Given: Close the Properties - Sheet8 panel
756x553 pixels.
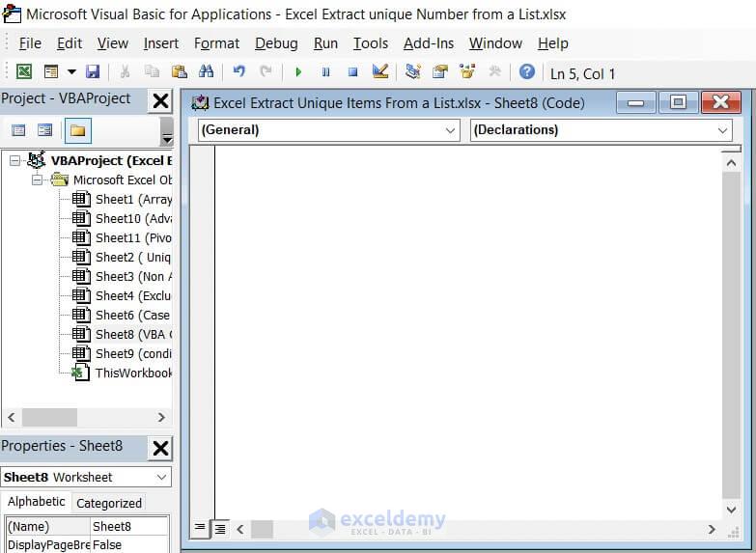Looking at the screenshot, I should click(160, 448).
